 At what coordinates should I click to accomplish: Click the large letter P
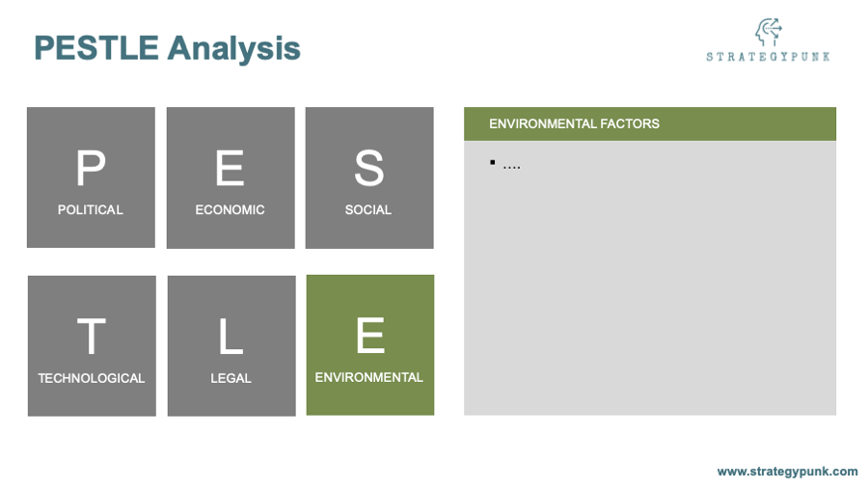91,168
